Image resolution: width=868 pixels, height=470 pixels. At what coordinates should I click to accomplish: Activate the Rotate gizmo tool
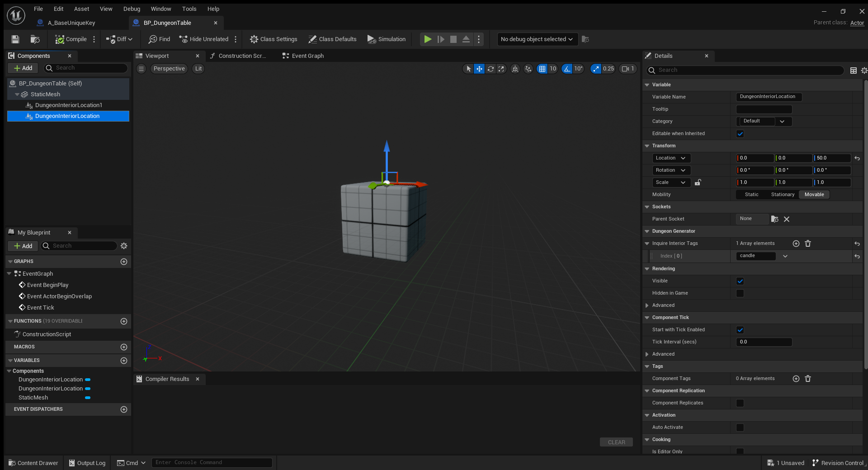click(491, 69)
